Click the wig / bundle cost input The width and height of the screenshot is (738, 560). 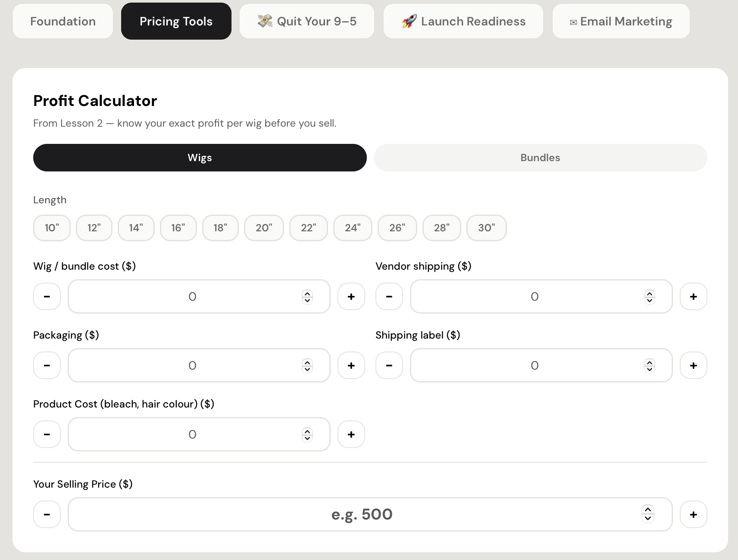[x=199, y=296]
